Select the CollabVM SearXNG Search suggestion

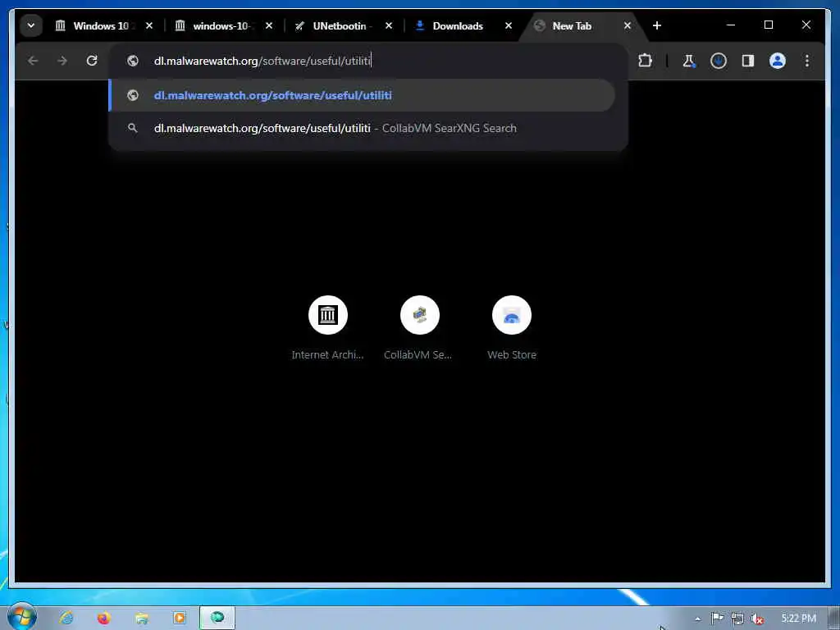pos(362,128)
